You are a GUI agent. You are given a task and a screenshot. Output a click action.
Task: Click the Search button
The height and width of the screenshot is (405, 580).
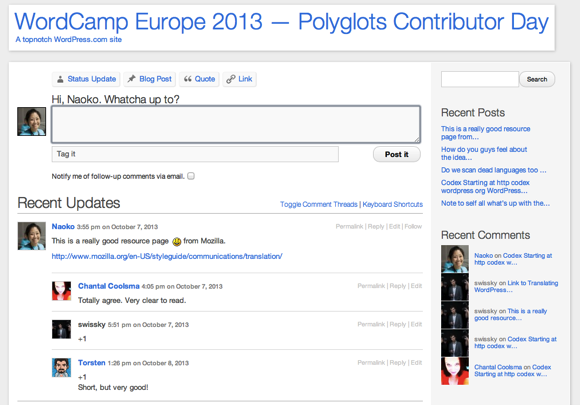pos(537,79)
